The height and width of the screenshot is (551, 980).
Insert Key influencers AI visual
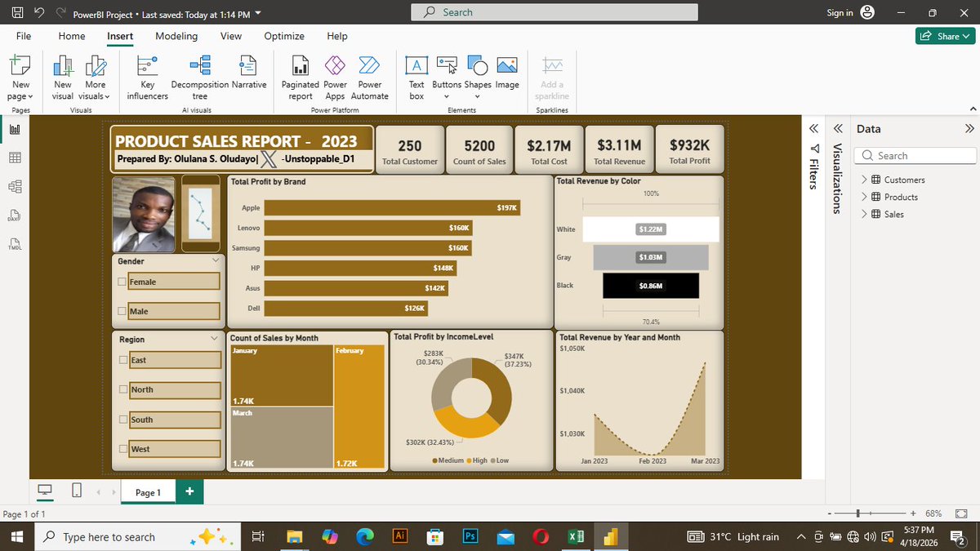click(x=148, y=78)
